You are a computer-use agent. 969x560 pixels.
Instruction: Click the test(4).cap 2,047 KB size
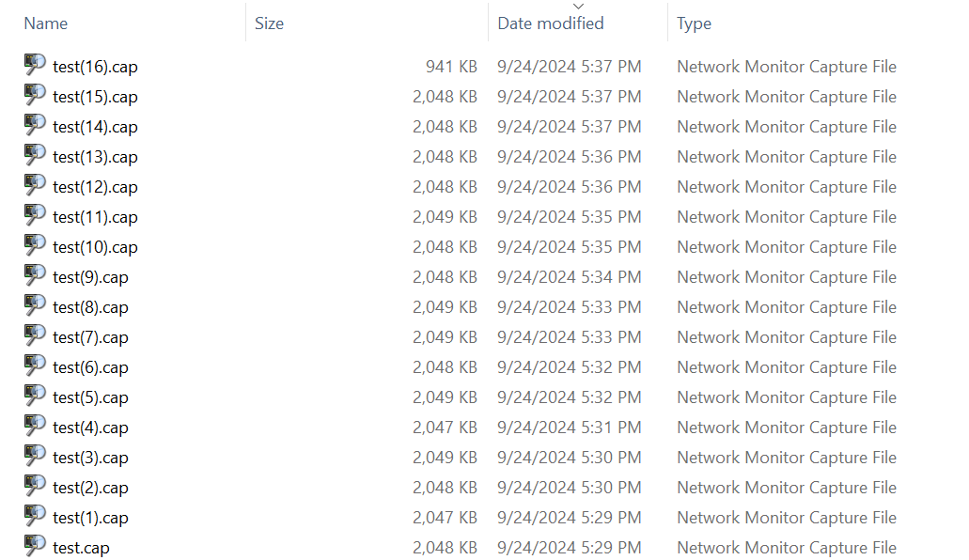coord(445,428)
